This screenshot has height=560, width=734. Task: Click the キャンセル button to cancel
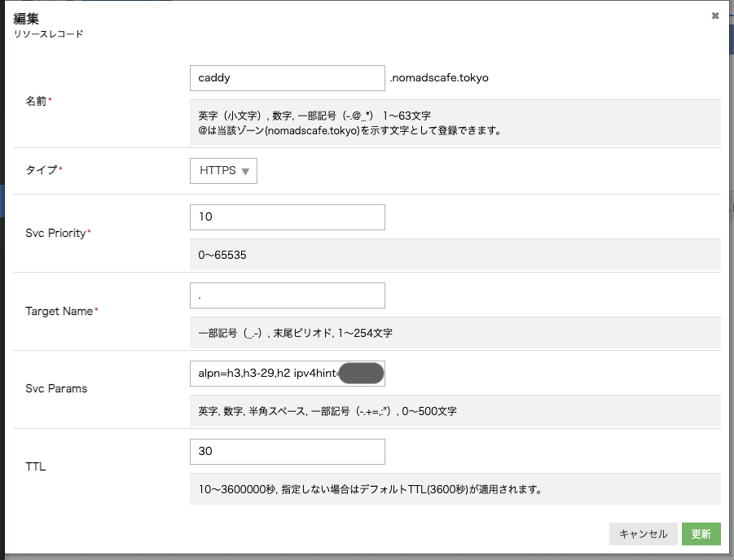pos(643,533)
